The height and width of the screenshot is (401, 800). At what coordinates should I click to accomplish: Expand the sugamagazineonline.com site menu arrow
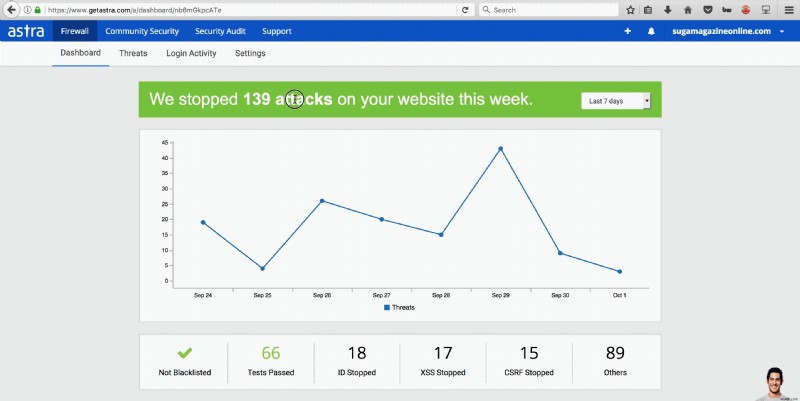pos(782,32)
